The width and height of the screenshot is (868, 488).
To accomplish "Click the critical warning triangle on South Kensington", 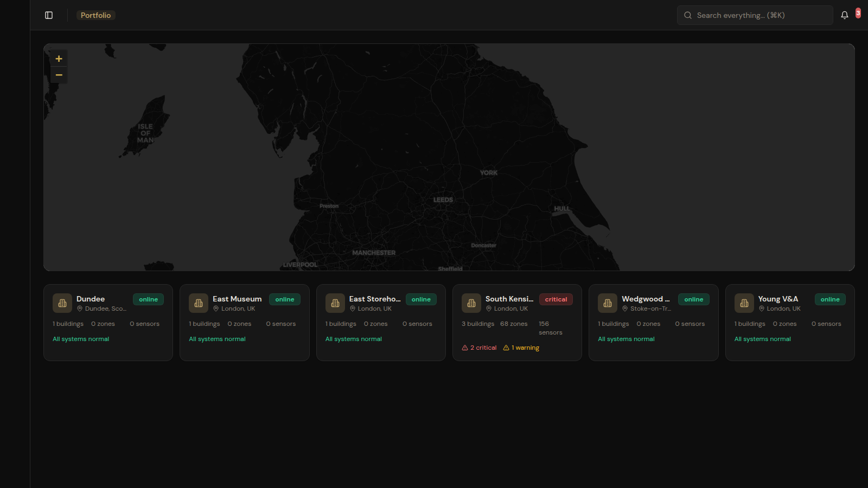I will click(464, 348).
